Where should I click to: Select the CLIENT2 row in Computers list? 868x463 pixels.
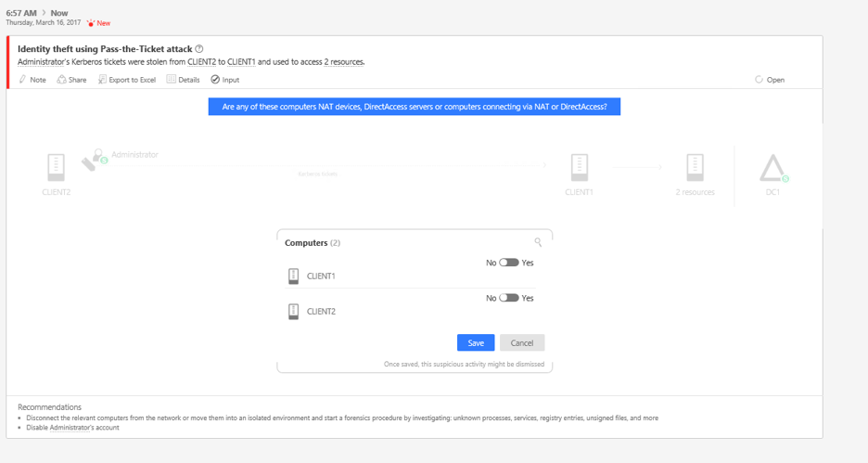(x=410, y=305)
